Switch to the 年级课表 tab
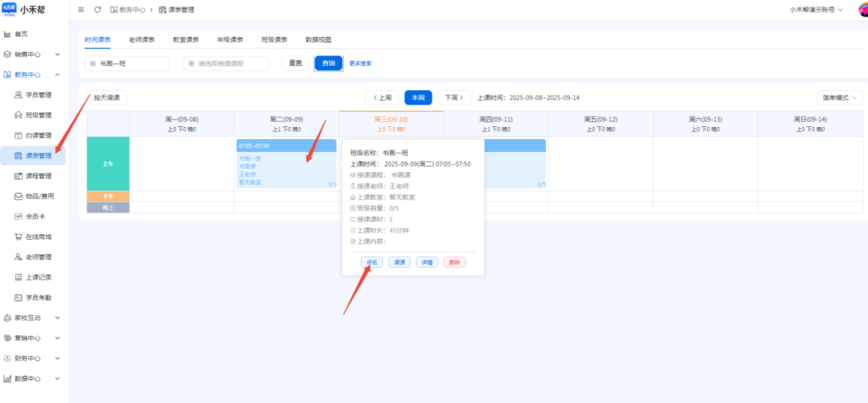The height and width of the screenshot is (403, 868). click(x=230, y=40)
